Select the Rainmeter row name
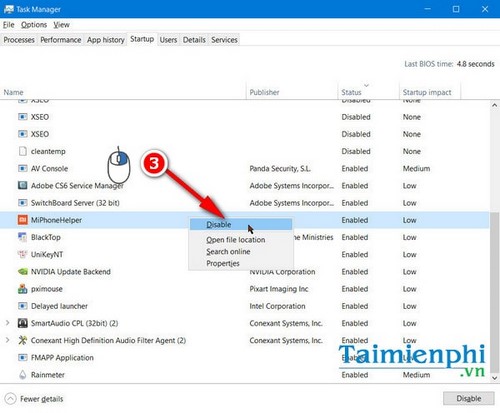The height and width of the screenshot is (413, 500). click(x=48, y=375)
